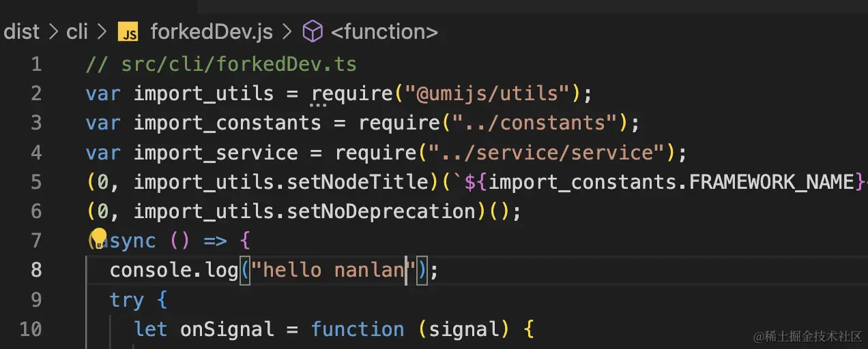
Task: Click line number 8 in gutter
Action: pos(36,270)
